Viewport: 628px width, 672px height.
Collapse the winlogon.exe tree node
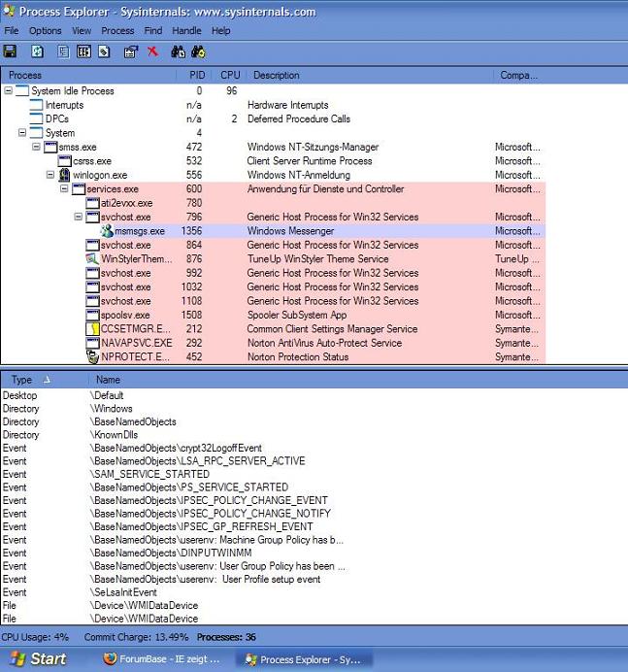[50, 175]
